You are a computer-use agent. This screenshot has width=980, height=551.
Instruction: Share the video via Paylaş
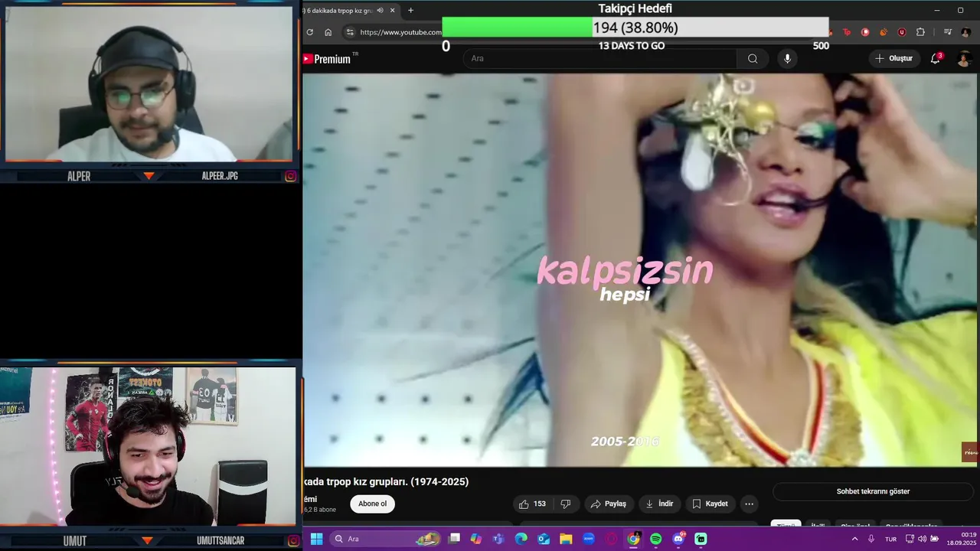609,504
